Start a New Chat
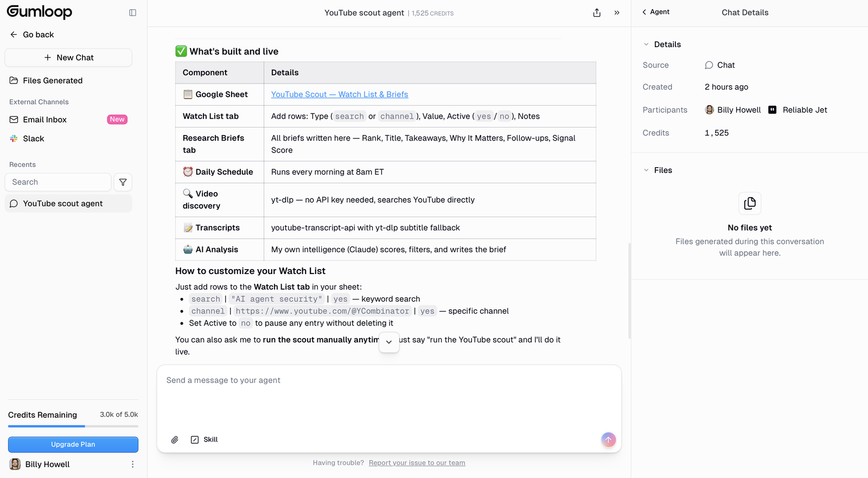This screenshot has height=478, width=868. pos(68,58)
